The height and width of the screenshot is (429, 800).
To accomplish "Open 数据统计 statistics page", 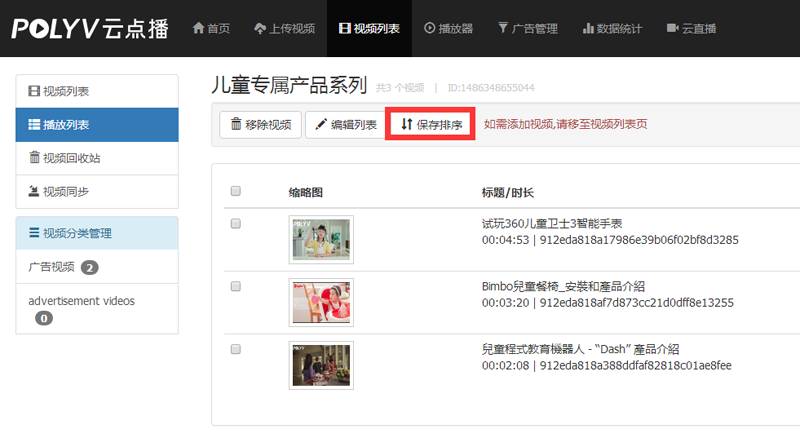I will (611, 29).
